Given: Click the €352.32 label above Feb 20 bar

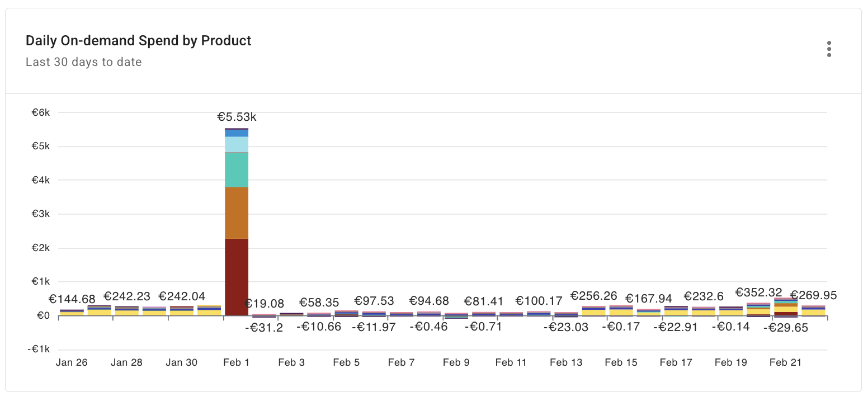Looking at the screenshot, I should tap(758, 292).
